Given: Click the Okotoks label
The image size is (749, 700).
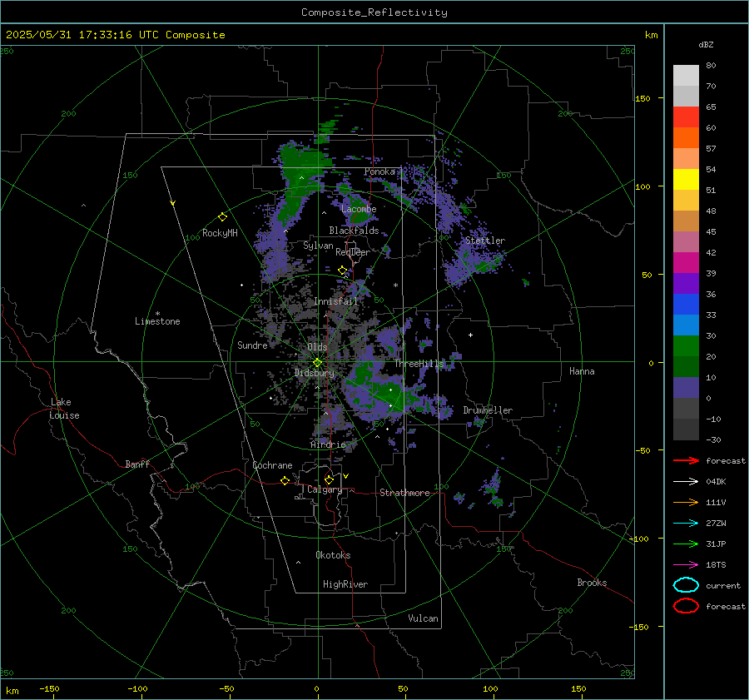Looking at the screenshot, I should coord(333,555).
